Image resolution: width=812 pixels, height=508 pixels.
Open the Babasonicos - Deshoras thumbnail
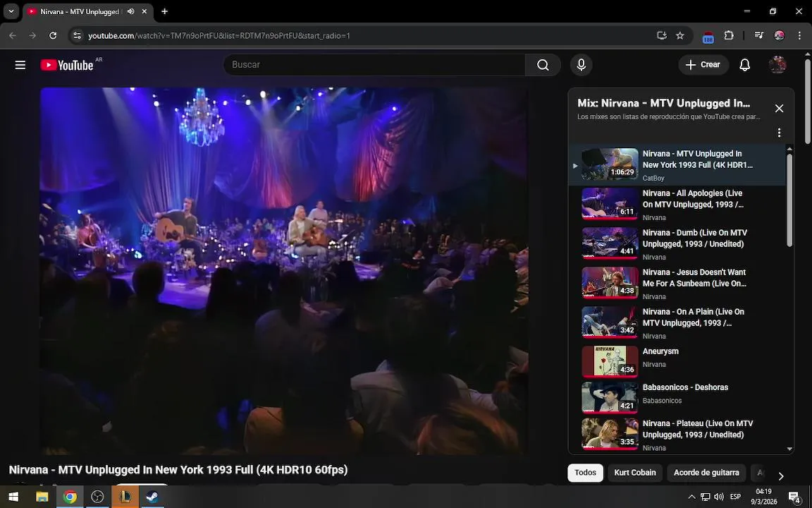tap(610, 398)
